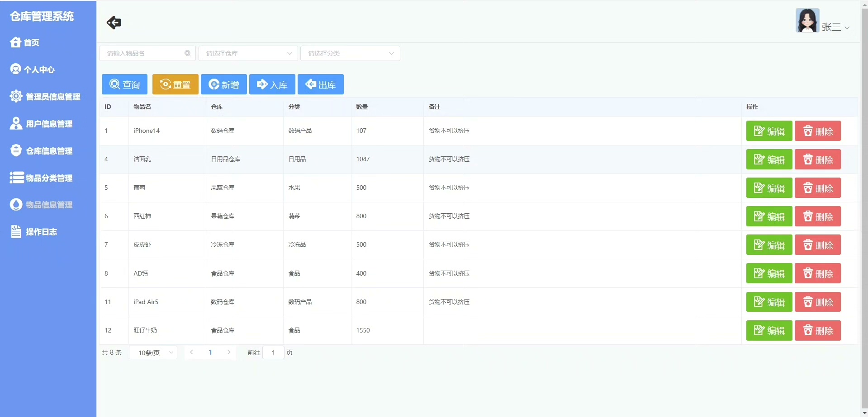Open the 张三 user menu
868x417 pixels.
[x=835, y=27]
